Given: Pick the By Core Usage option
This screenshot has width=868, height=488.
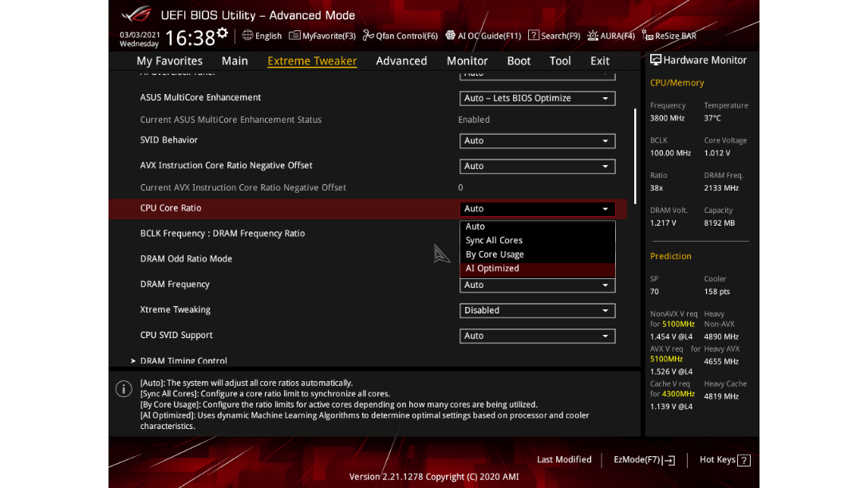Looking at the screenshot, I should (x=495, y=255).
